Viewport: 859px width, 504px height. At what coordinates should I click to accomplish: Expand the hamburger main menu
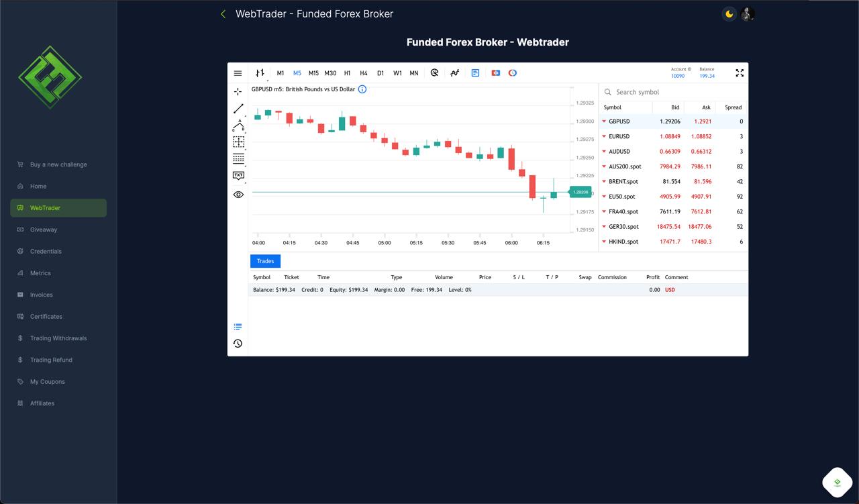pos(238,73)
